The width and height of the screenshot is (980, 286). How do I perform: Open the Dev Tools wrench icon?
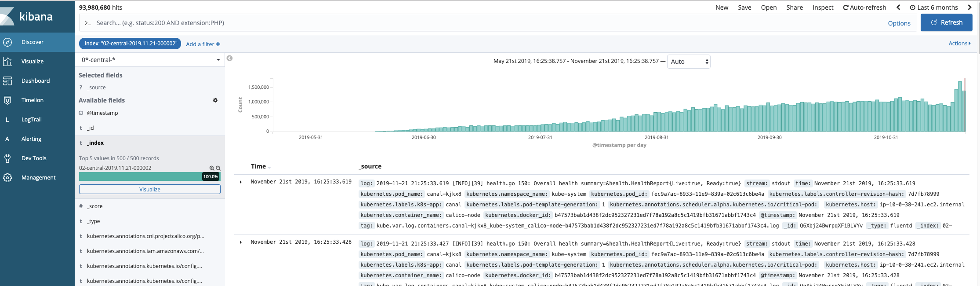7,158
